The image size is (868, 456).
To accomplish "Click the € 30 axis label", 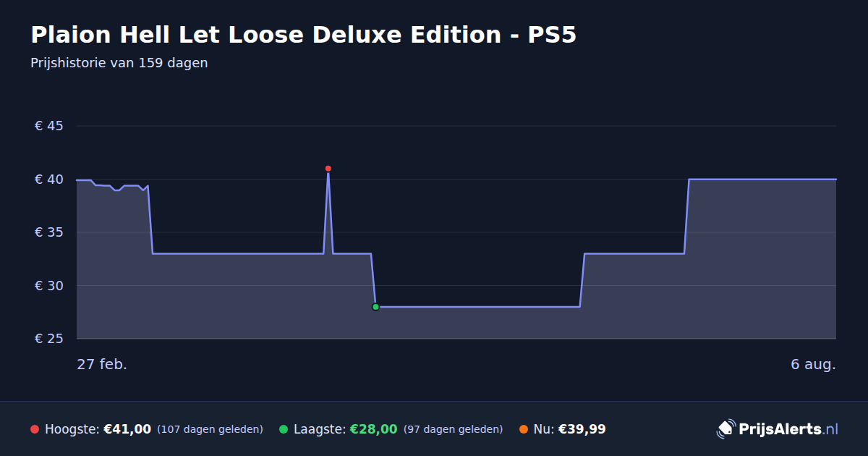I will tap(49, 286).
